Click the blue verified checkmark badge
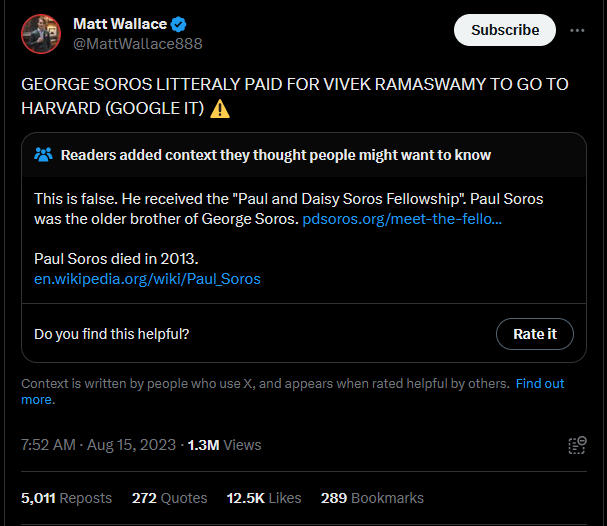Image resolution: width=607 pixels, height=526 pixels. [178, 24]
